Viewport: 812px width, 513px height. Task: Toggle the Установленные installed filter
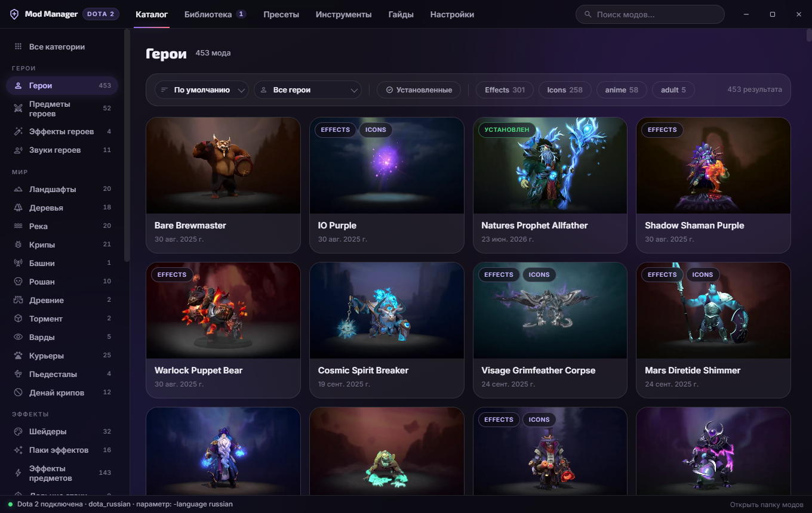[x=419, y=90]
